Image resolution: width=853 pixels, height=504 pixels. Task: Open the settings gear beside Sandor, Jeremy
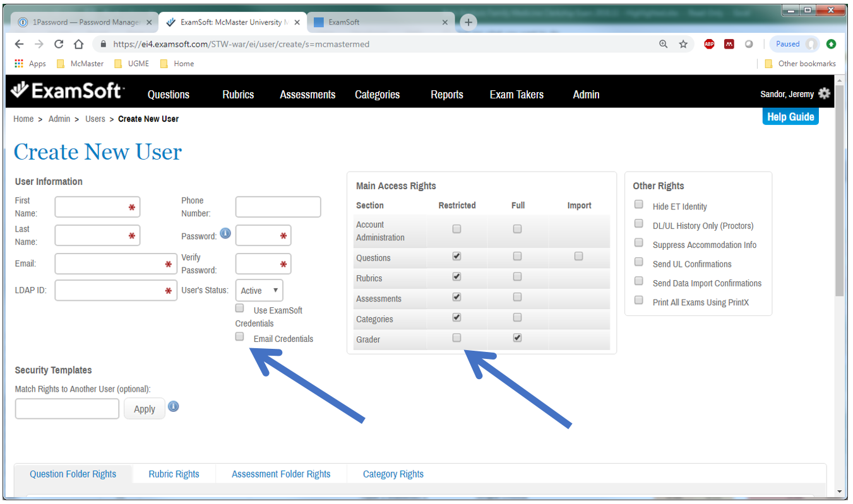(824, 93)
